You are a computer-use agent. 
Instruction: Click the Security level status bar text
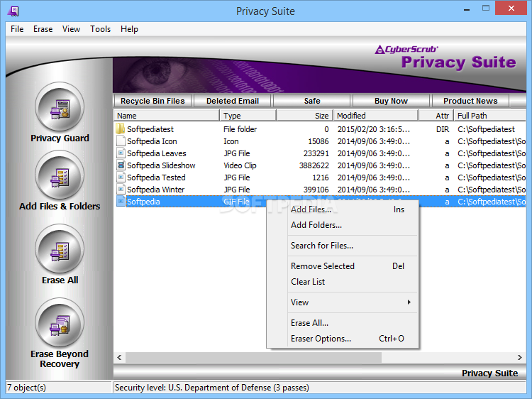(x=211, y=388)
